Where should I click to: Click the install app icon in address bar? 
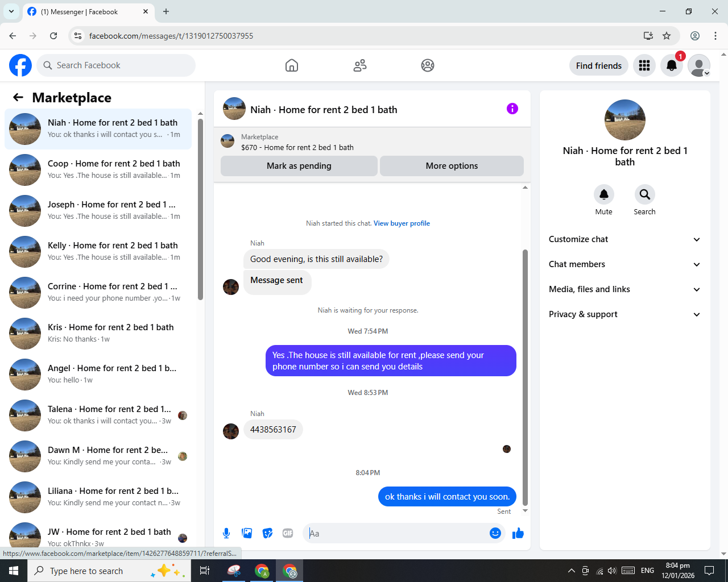coord(648,36)
